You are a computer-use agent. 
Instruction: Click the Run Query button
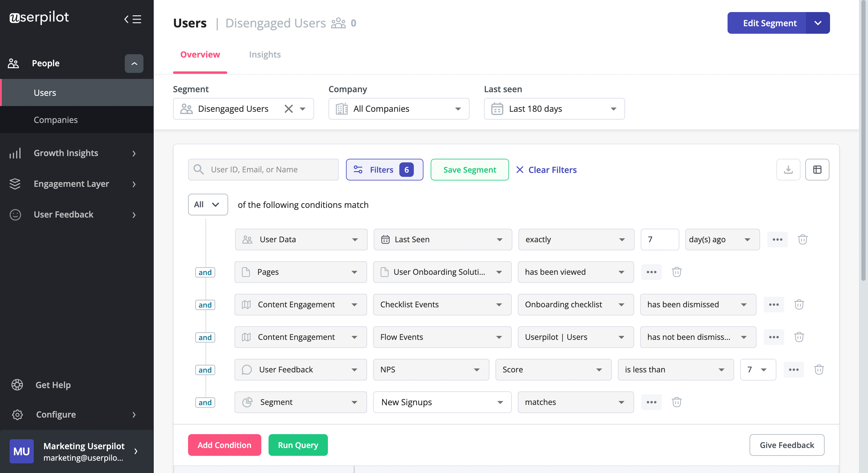297,445
